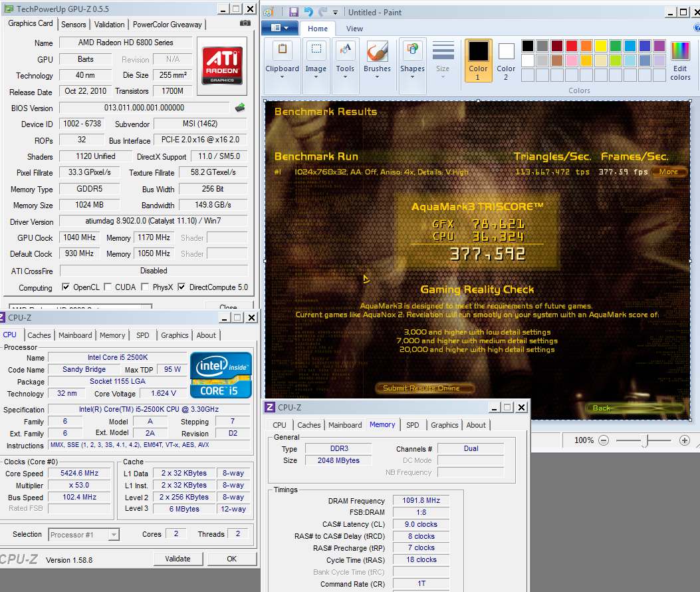
Task: Expand the Tools dropdown arrow
Action: (345, 77)
